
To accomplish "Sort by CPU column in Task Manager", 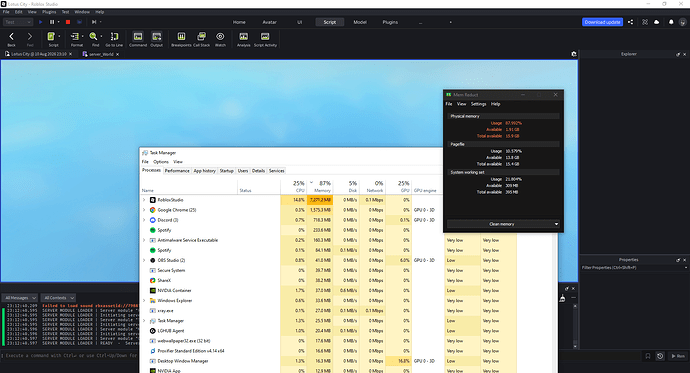I will [294, 186].
